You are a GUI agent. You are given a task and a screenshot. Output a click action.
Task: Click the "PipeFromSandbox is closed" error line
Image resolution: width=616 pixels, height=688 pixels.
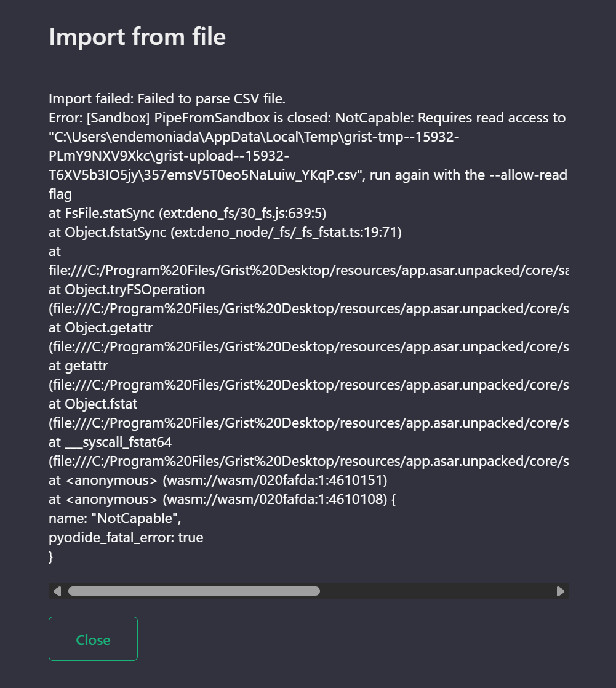pos(307,118)
